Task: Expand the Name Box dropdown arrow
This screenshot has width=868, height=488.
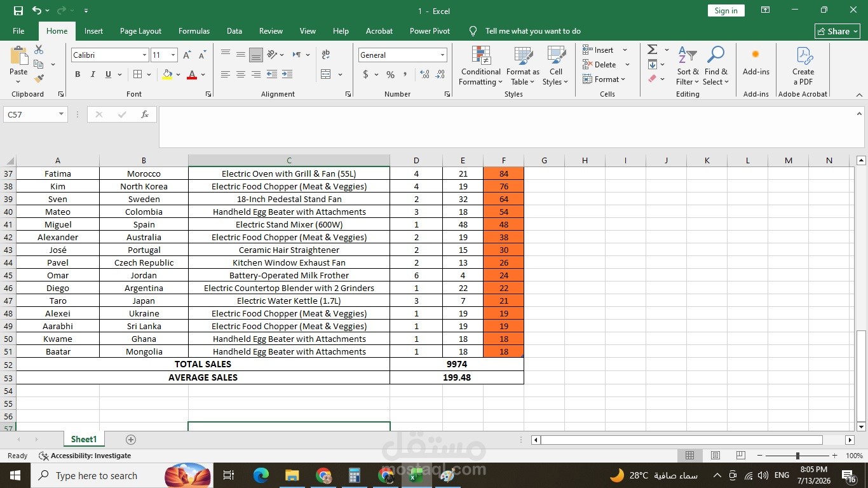Action: 62,114
